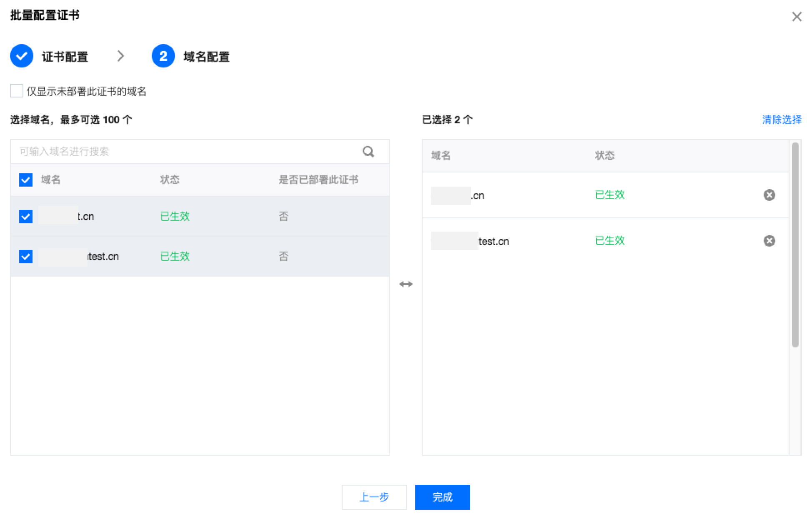Click the chevron arrow between steps

pyautogui.click(x=120, y=56)
